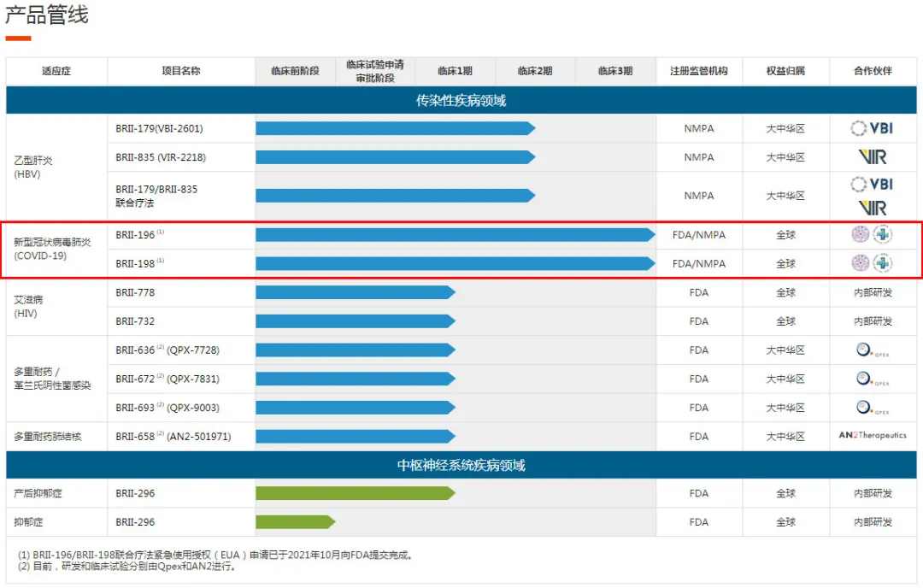This screenshot has width=923, height=588.
Task: Select the purple virus icon for BRII-198
Action: 860,262
